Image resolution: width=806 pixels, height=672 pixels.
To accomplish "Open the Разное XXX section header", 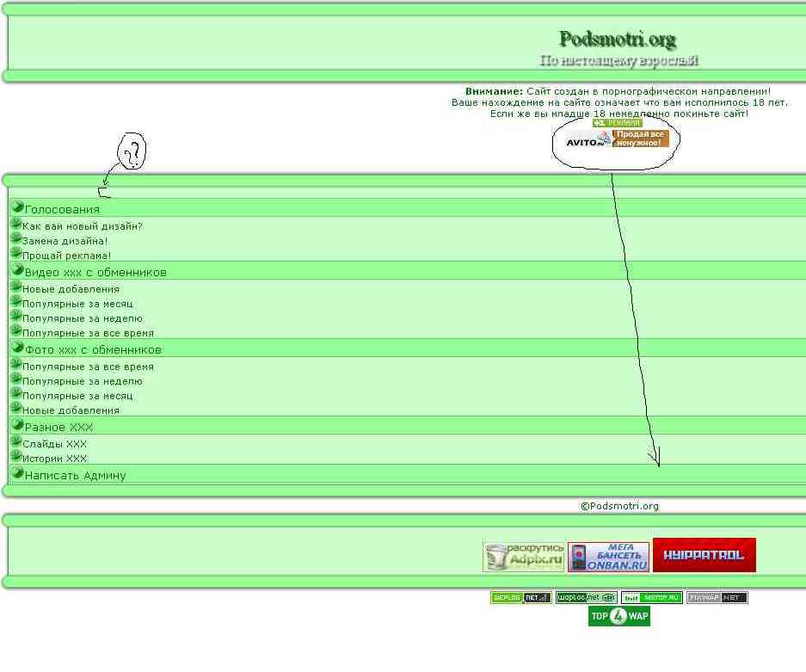I will 58,427.
